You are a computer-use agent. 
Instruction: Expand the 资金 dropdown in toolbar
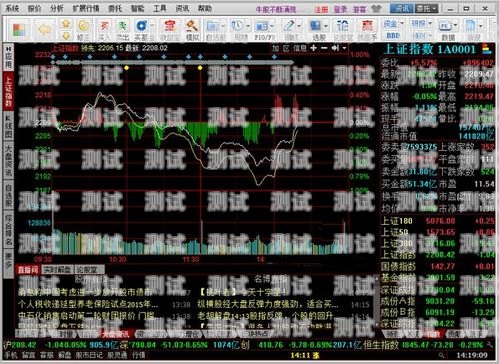[x=402, y=24]
